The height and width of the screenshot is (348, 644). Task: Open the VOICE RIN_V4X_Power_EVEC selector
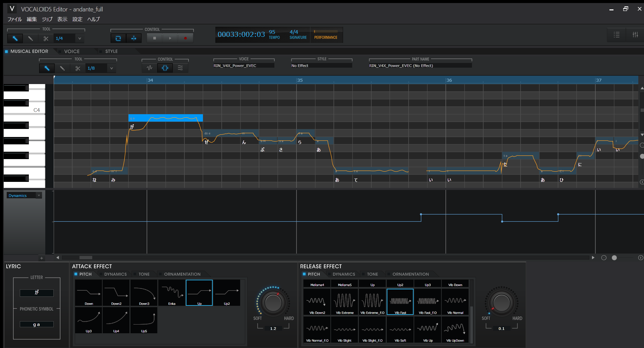click(x=244, y=66)
